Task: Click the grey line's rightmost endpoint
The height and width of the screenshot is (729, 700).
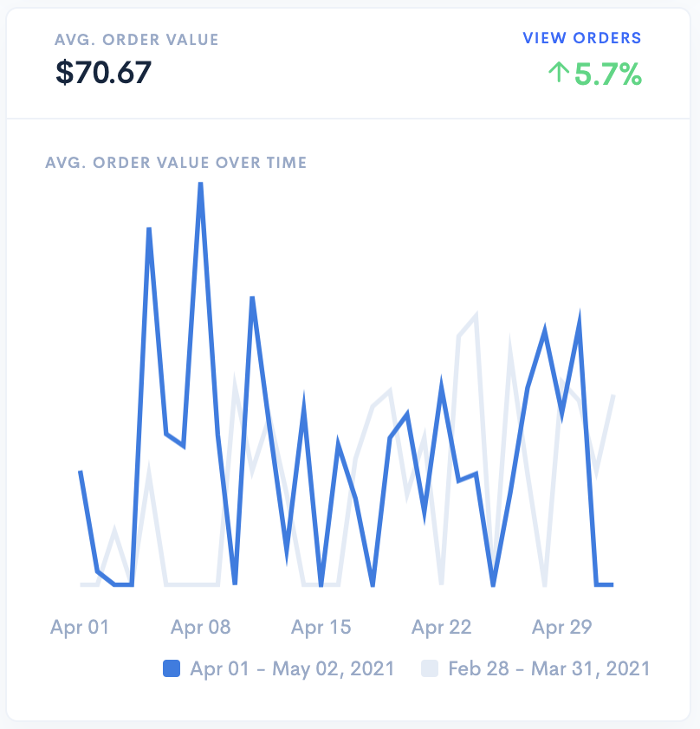Action: [x=614, y=396]
